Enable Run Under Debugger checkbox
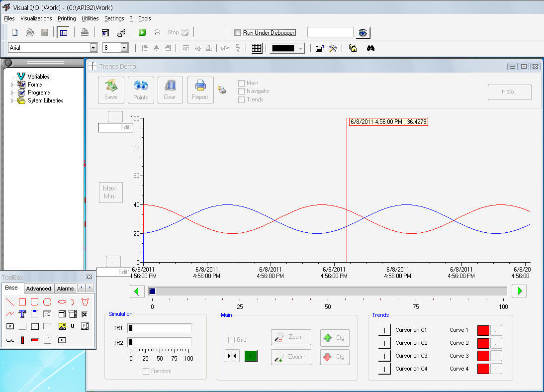 [237, 33]
